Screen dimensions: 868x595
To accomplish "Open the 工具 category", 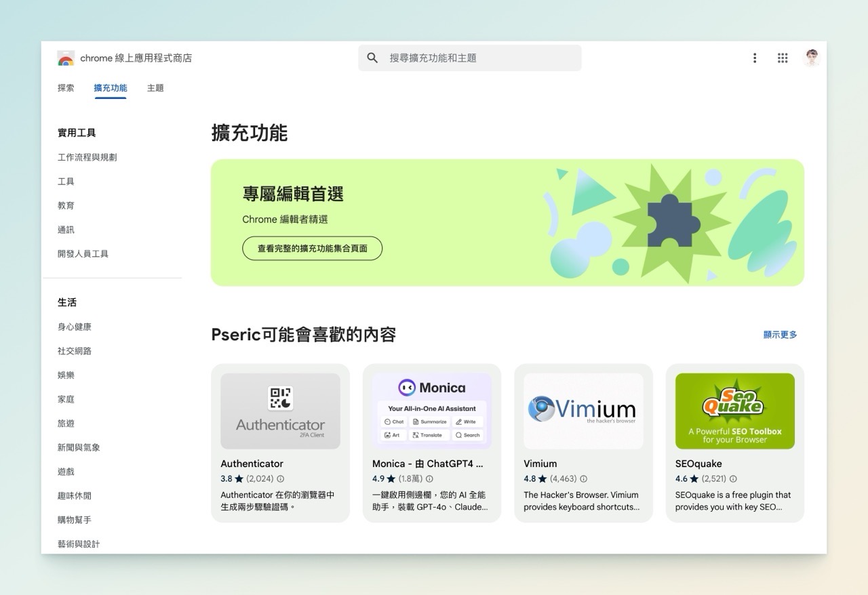I will tap(66, 182).
